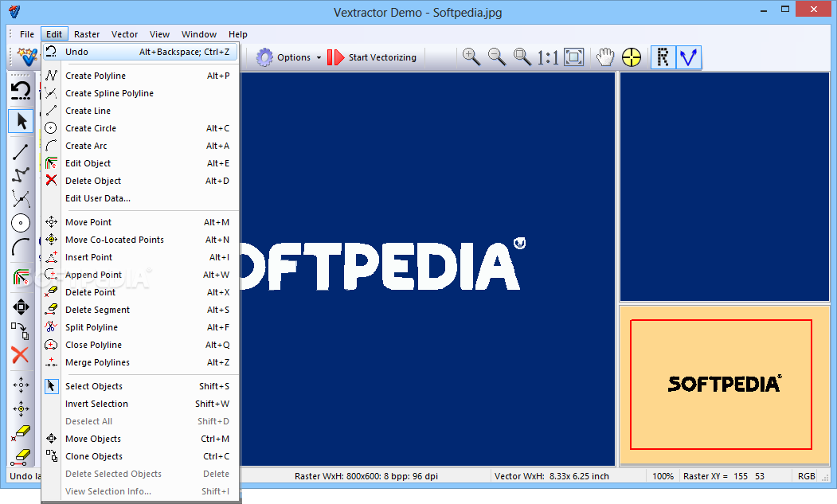The height and width of the screenshot is (504, 837).
Task: Choose the circle tool in left toolbar
Action: pos(21,223)
